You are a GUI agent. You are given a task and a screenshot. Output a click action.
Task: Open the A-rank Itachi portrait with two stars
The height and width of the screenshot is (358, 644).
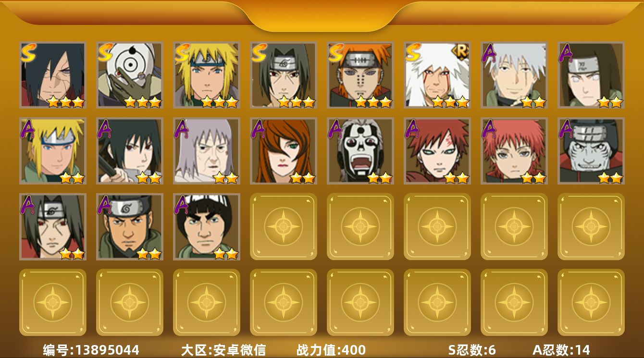click(x=53, y=227)
